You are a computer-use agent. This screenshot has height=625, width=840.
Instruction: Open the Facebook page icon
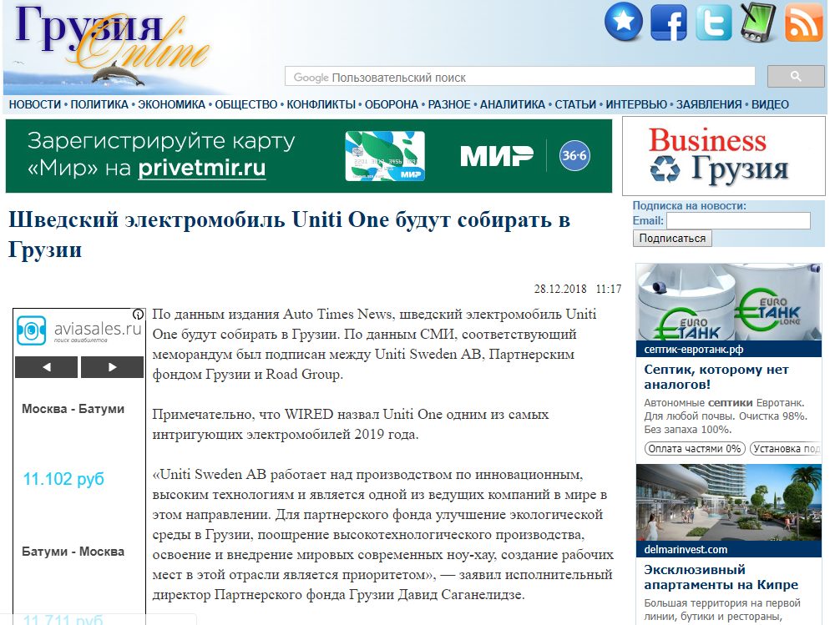pyautogui.click(x=669, y=23)
